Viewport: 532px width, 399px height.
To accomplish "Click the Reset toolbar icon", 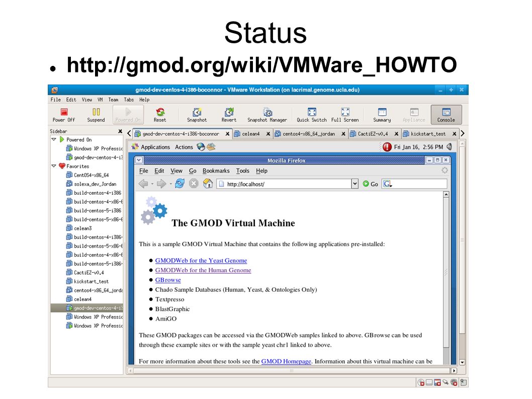I will pyautogui.click(x=160, y=115).
